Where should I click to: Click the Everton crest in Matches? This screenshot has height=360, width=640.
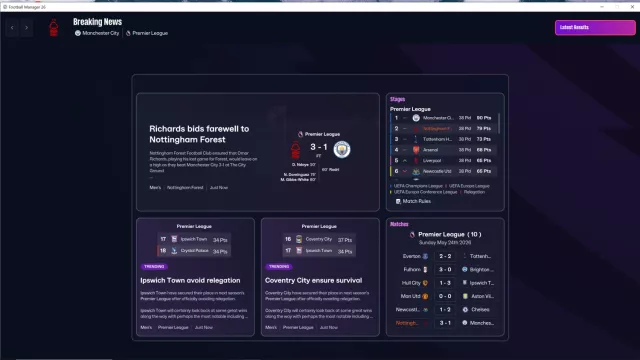tap(425, 256)
